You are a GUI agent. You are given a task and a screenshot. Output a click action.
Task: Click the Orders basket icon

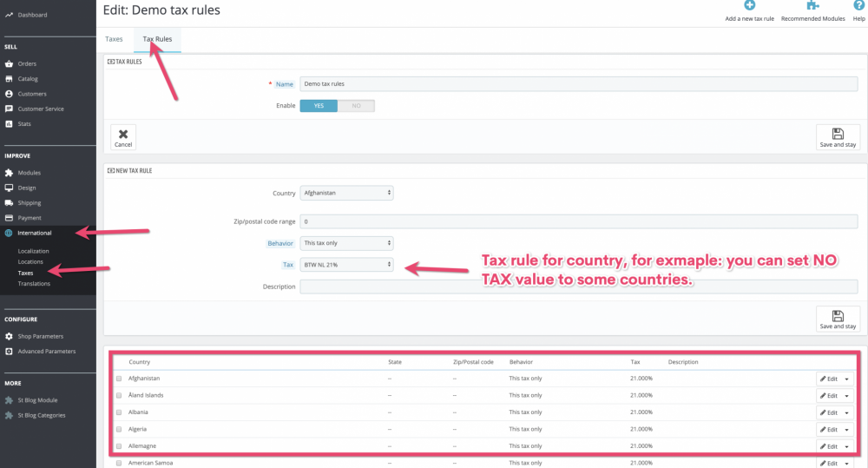[x=9, y=63]
